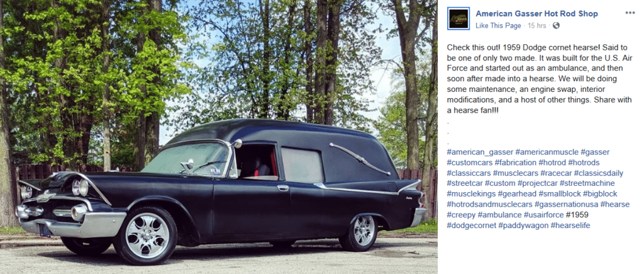Click Like This Page
Image resolution: width=644 pixels, height=274 pixels.
click(x=498, y=25)
